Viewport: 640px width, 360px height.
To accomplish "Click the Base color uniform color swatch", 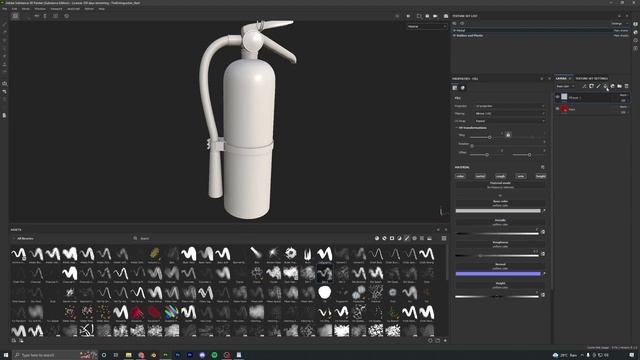I will (x=498, y=211).
